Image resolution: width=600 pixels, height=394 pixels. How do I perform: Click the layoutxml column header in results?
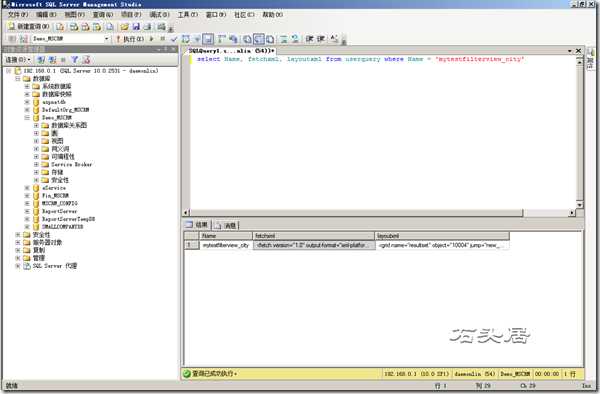[442, 236]
